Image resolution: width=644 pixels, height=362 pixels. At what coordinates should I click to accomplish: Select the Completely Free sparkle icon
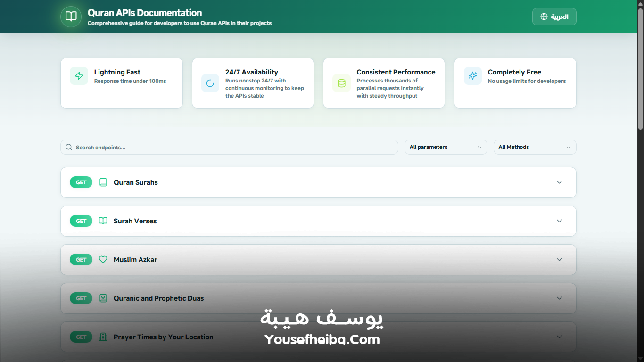tap(472, 76)
